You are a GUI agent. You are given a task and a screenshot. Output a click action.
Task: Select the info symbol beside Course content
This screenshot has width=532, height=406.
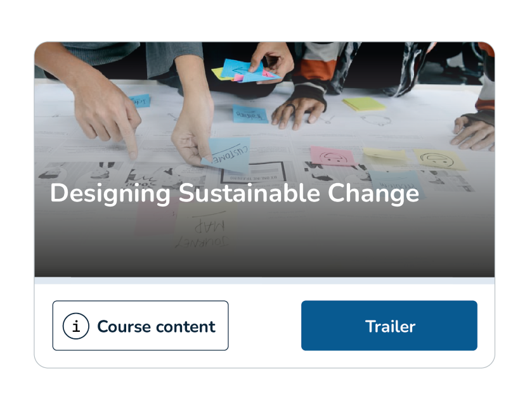pos(75,326)
